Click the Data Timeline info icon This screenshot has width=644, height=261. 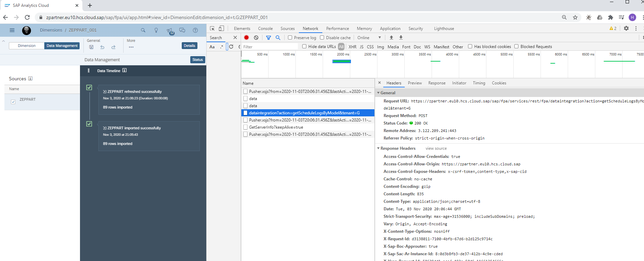pos(125,70)
